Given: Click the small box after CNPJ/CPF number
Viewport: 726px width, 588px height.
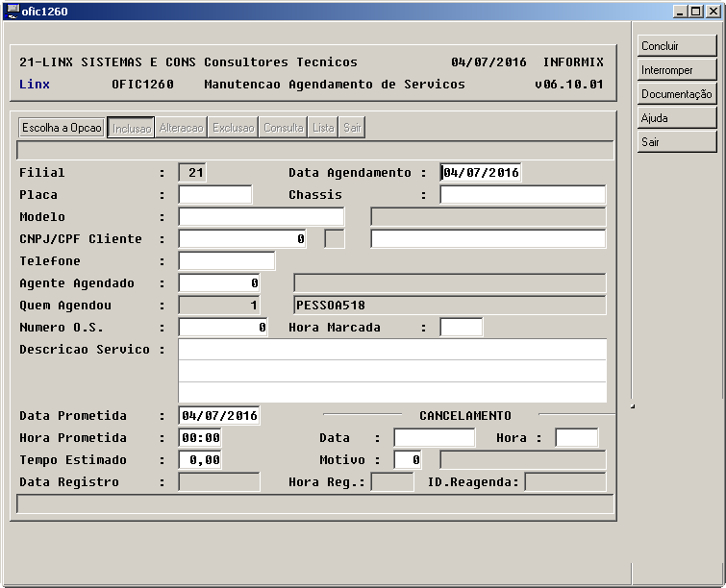Looking at the screenshot, I should (x=335, y=239).
